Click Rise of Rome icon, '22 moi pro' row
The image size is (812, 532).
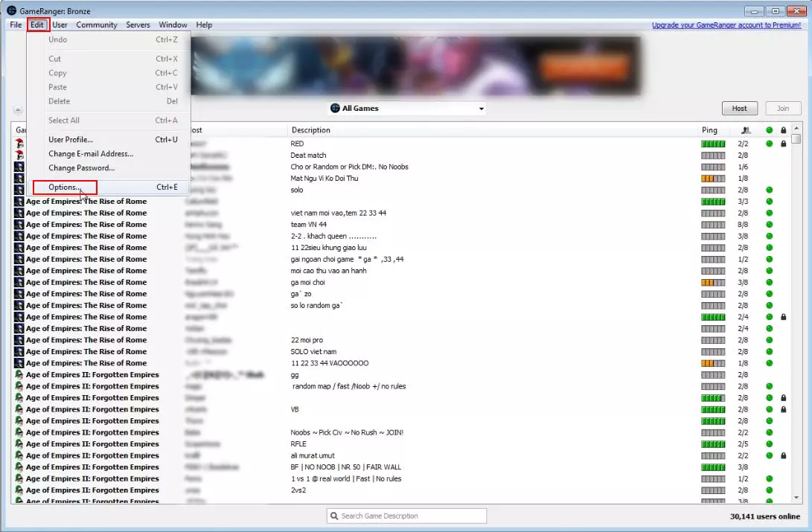coord(19,340)
